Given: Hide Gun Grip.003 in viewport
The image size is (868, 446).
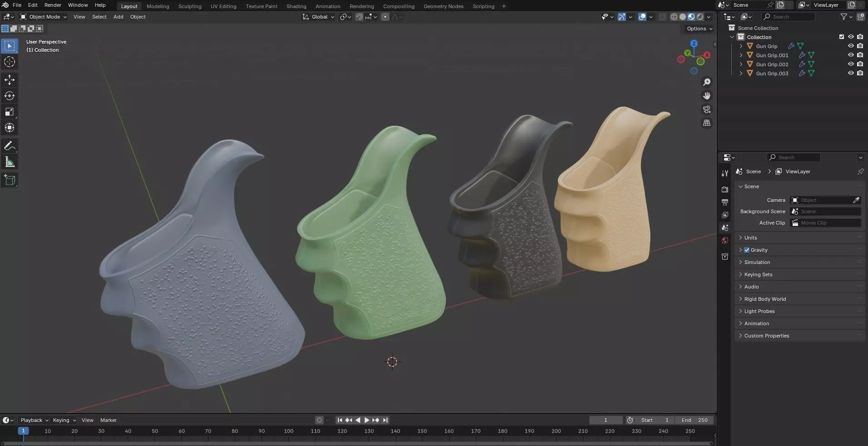Looking at the screenshot, I should coord(851,74).
